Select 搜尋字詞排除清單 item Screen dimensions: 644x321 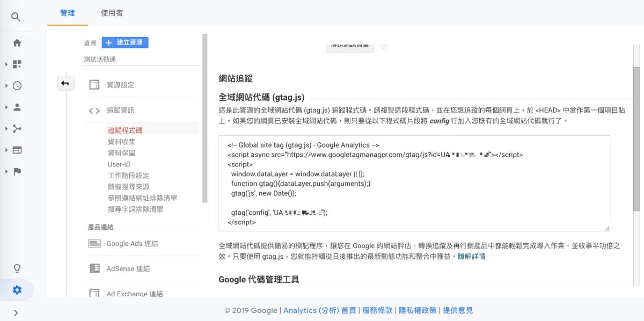click(135, 209)
